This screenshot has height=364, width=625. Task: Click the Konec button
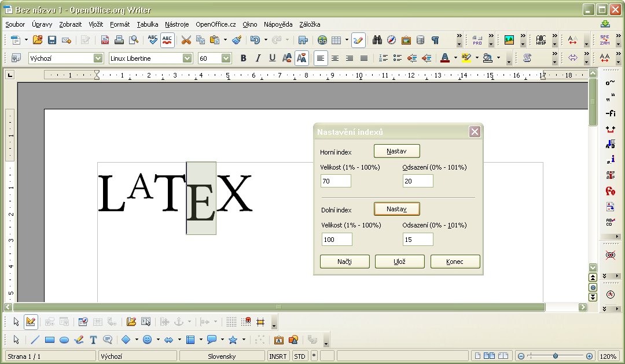click(455, 262)
